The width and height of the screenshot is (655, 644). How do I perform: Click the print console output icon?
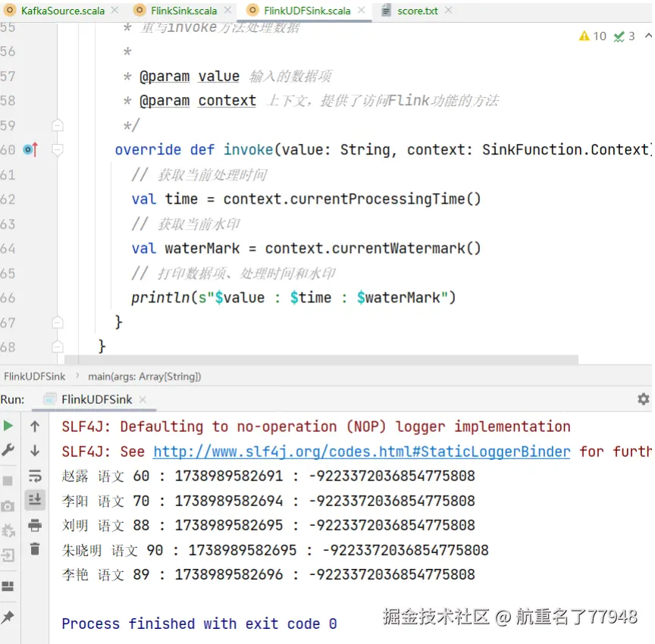click(35, 525)
